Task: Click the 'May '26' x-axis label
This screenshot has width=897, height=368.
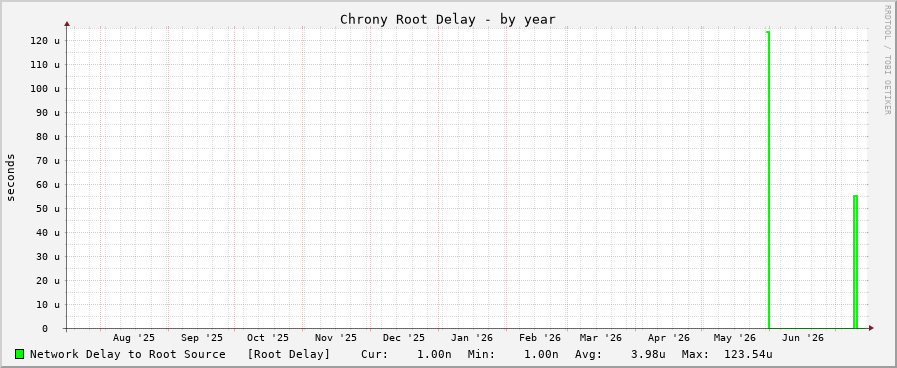Action: (x=735, y=338)
